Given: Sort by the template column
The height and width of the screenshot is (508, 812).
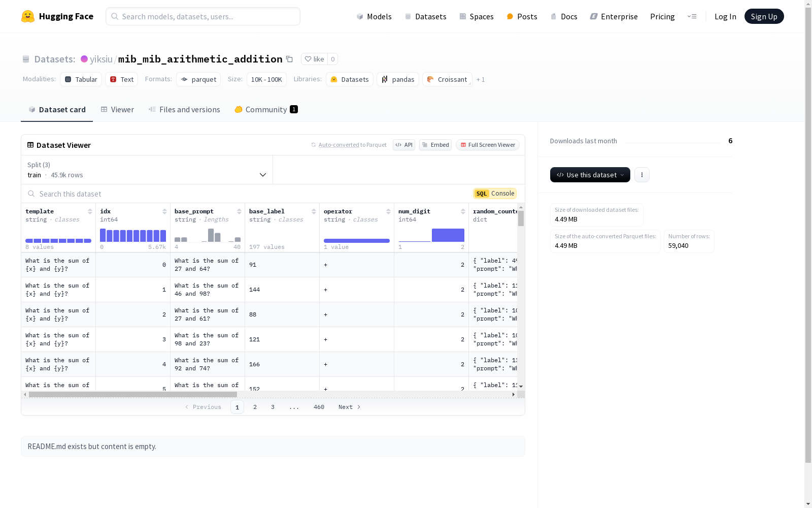Looking at the screenshot, I should [x=90, y=211].
